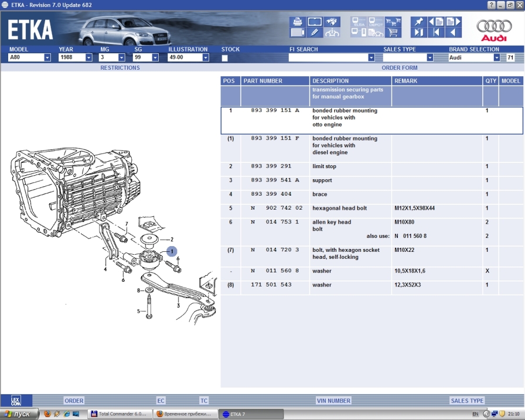The width and height of the screenshot is (525, 420).
Task: Click the skip to first icon
Action: tap(437, 32)
